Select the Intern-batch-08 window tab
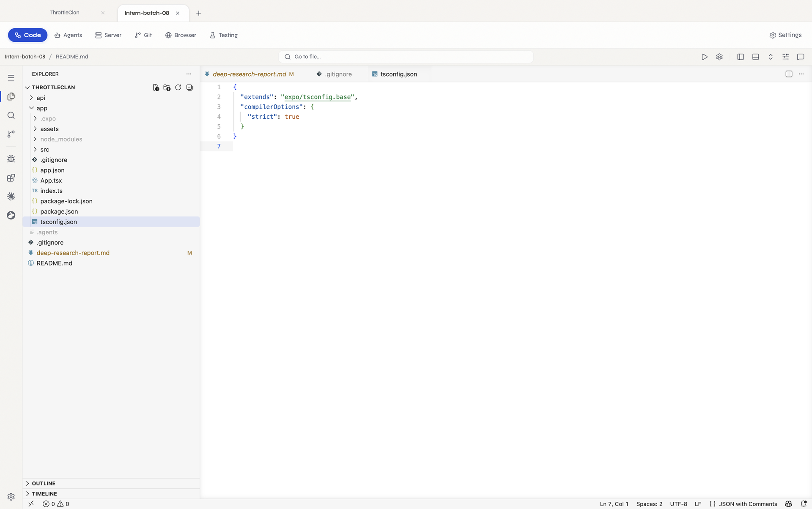 (147, 13)
